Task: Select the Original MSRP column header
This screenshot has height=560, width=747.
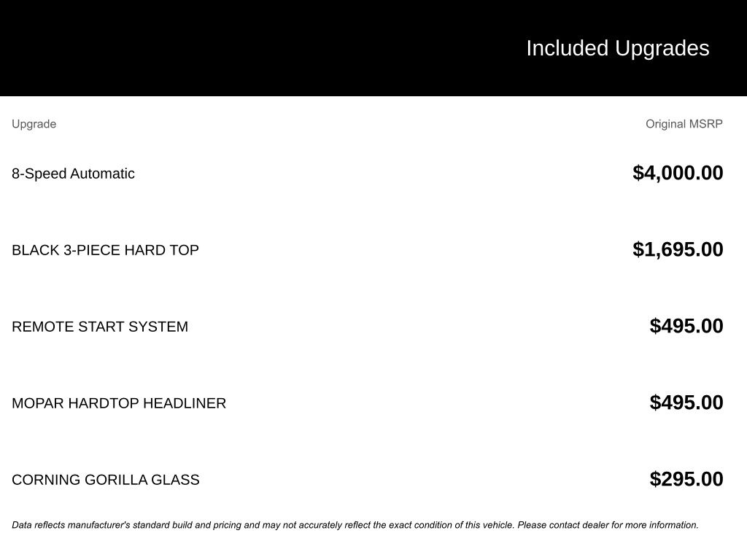Action: (684, 124)
